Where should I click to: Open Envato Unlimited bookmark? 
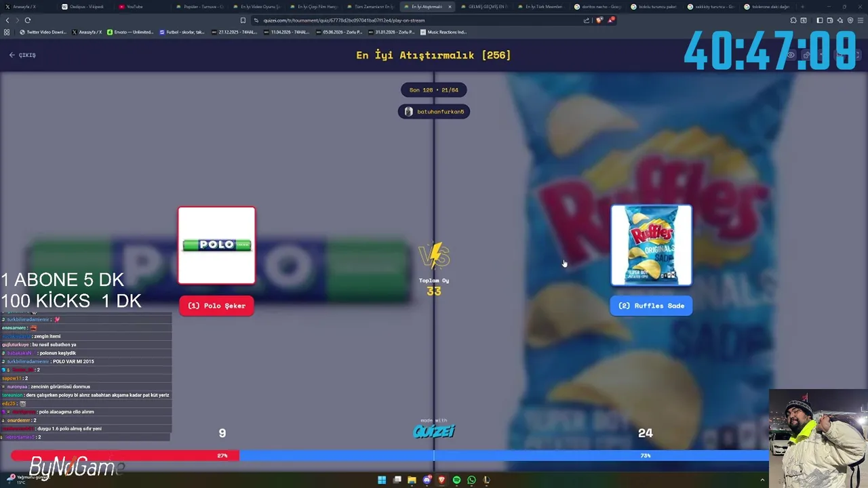pos(131,32)
